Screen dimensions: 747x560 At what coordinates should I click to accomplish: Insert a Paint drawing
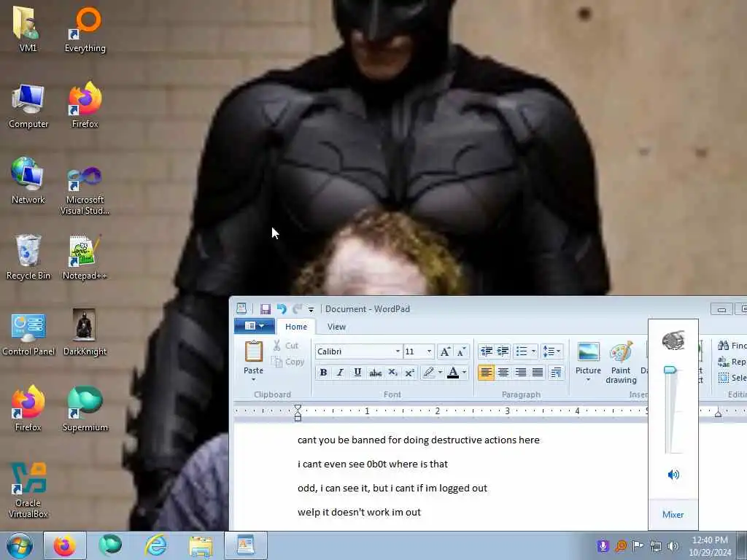coord(621,362)
